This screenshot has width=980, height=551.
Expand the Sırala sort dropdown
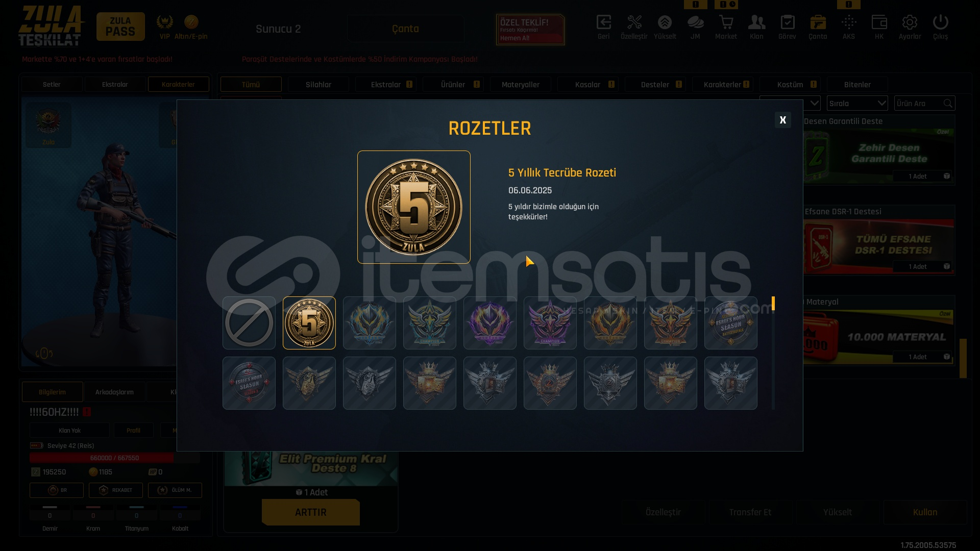pos(857,103)
